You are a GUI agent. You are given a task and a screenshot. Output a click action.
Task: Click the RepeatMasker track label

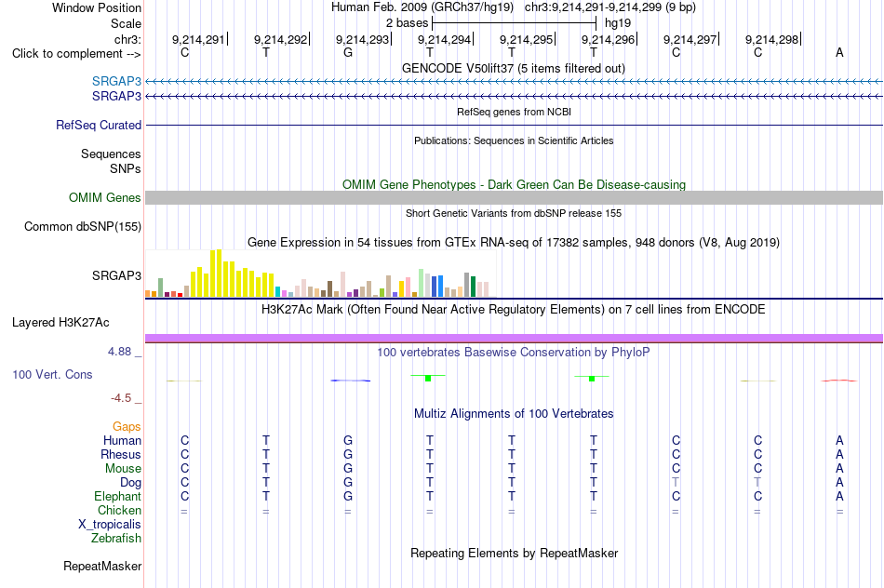pos(102,566)
